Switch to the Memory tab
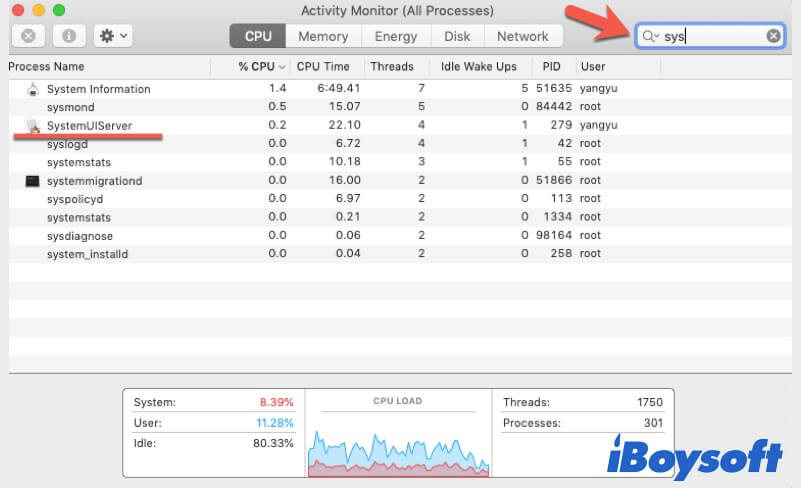This screenshot has height=488, width=801. (x=323, y=36)
